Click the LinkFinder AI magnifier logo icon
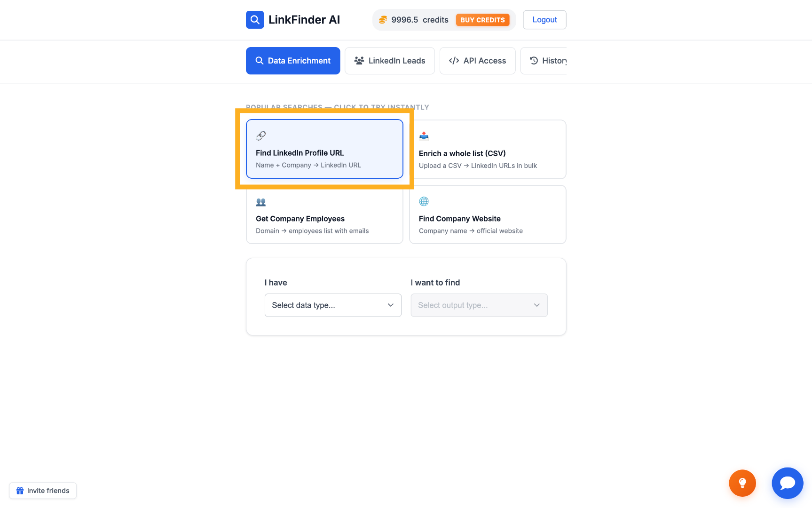 click(255, 20)
